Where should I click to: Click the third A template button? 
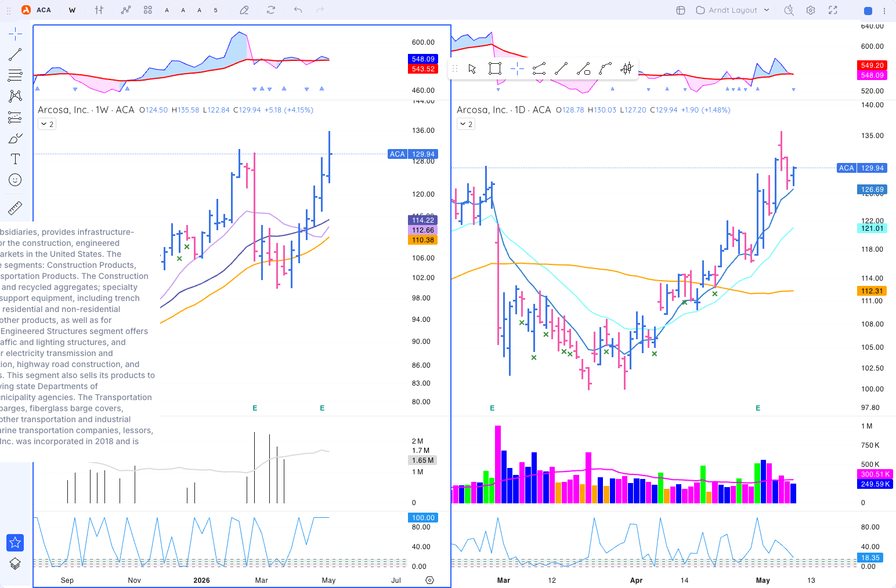[200, 10]
